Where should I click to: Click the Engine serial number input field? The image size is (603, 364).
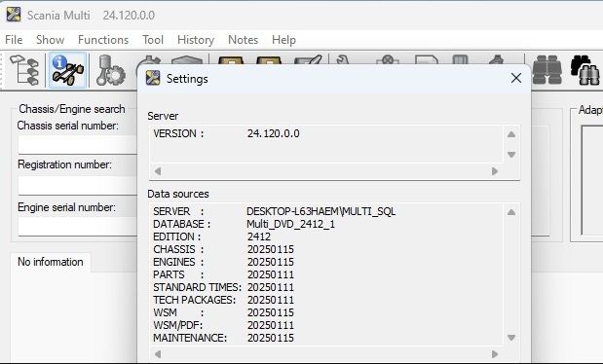click(77, 227)
